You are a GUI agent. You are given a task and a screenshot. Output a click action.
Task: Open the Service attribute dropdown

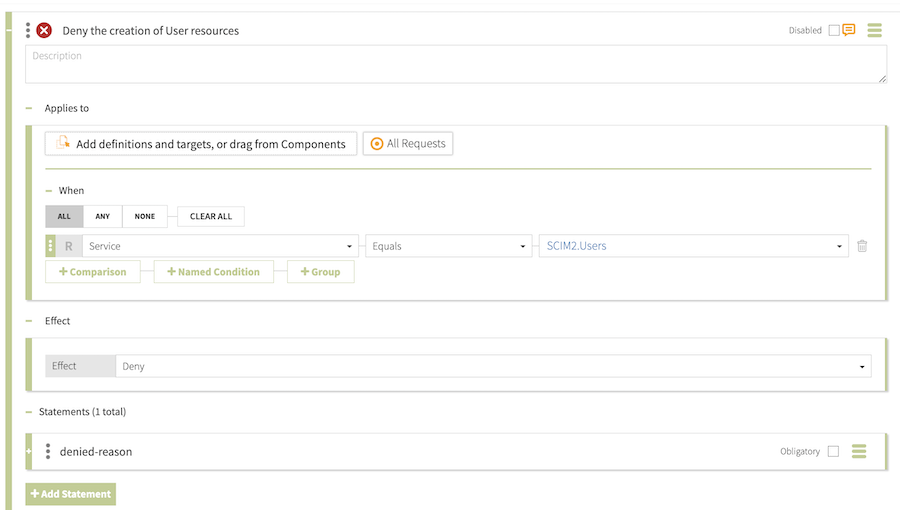(x=220, y=246)
